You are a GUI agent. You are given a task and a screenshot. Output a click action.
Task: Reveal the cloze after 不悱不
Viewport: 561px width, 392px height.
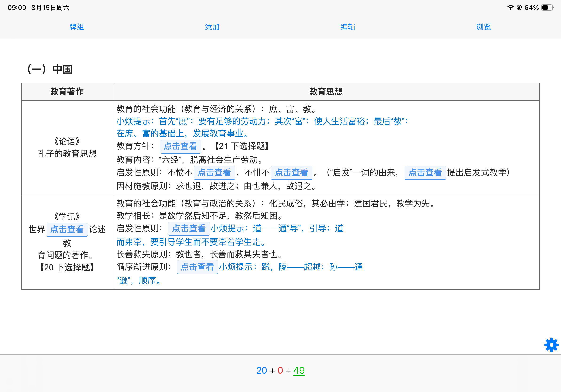(292, 172)
